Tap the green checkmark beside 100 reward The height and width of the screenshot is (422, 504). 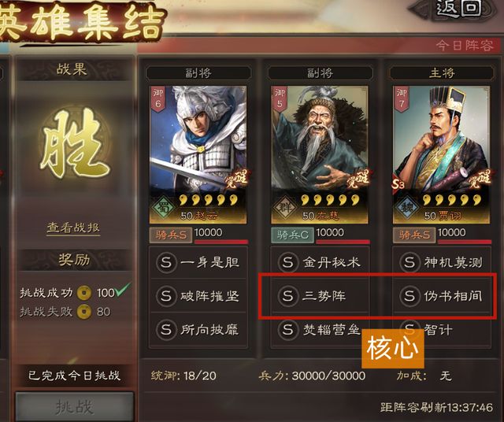pyautogui.click(x=123, y=289)
